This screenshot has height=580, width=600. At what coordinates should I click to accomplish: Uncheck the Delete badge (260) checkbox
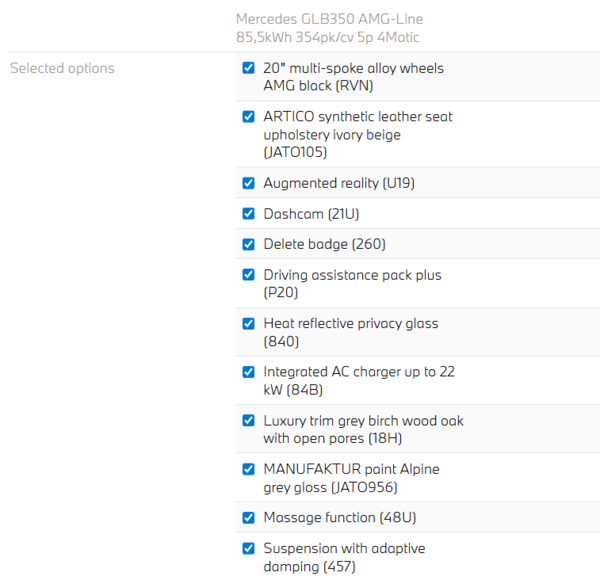click(248, 244)
